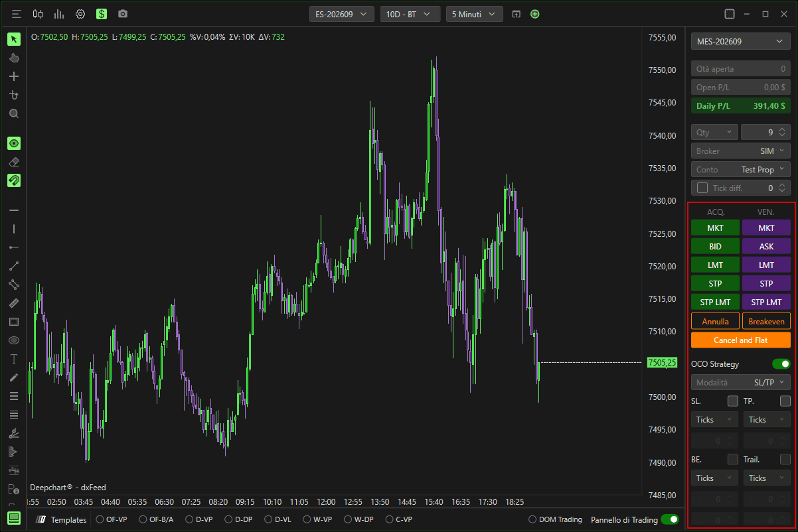
Task: Select the trend line drawing tool
Action: click(x=14, y=266)
